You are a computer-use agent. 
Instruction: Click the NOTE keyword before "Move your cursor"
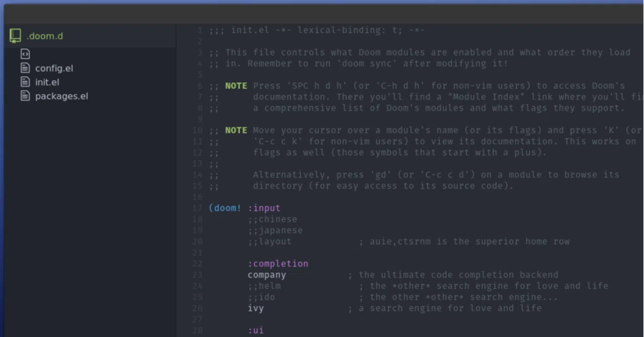click(x=236, y=130)
